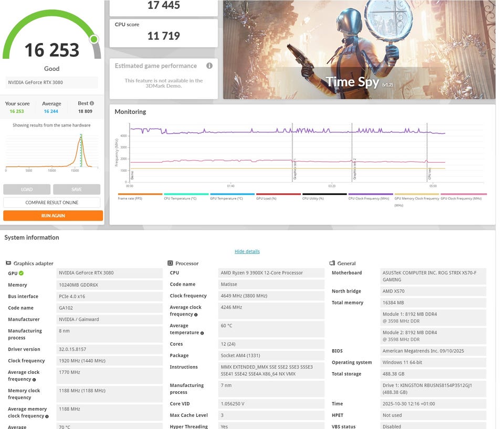Toggle GPU Clock Frequency (MHz) legend entry

(463, 196)
